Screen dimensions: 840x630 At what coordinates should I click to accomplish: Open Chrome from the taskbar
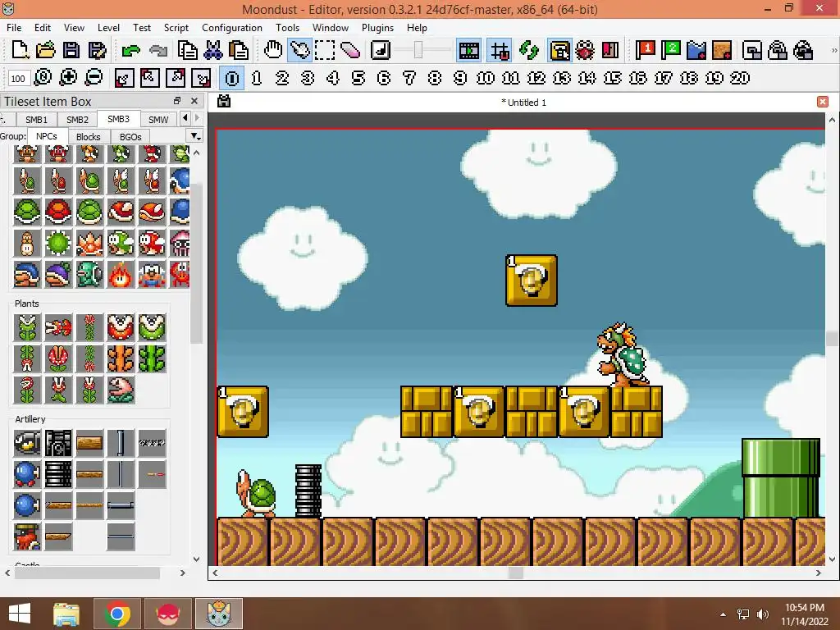coord(117,614)
